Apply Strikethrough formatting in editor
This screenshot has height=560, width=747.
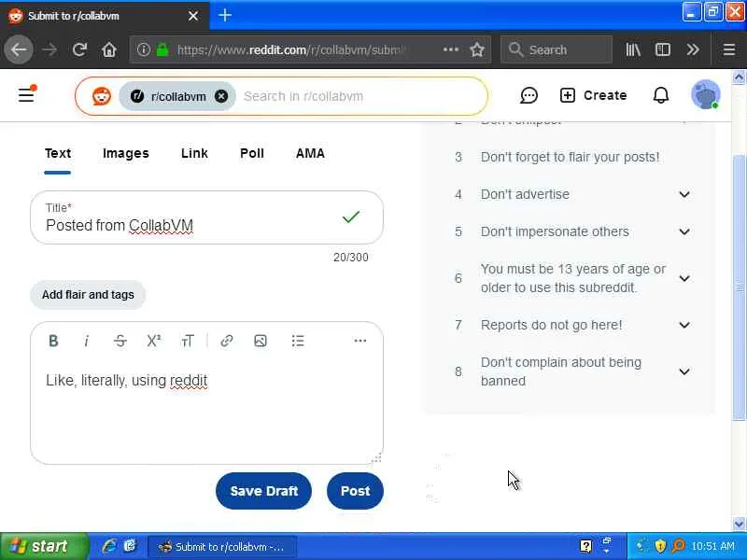(120, 341)
